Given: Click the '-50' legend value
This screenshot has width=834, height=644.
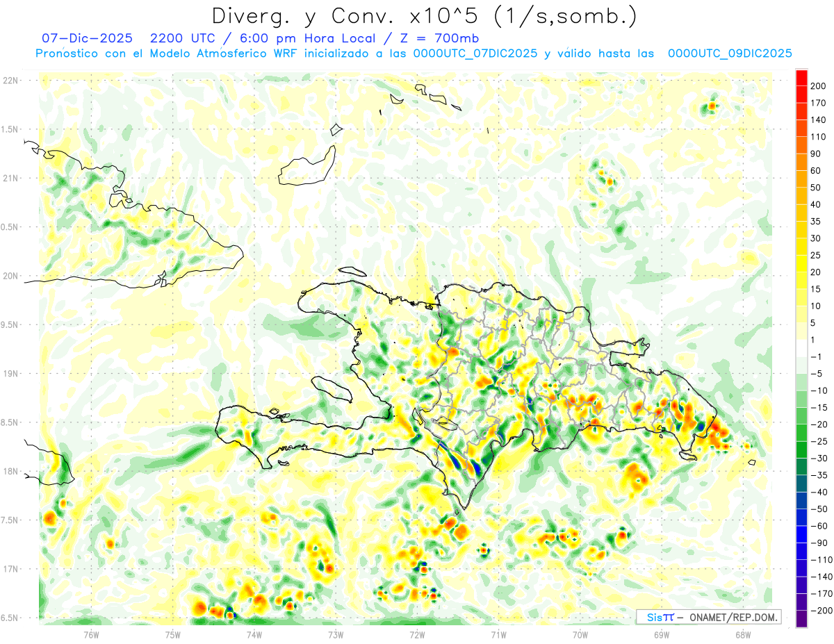Looking at the screenshot, I should coord(820,509).
